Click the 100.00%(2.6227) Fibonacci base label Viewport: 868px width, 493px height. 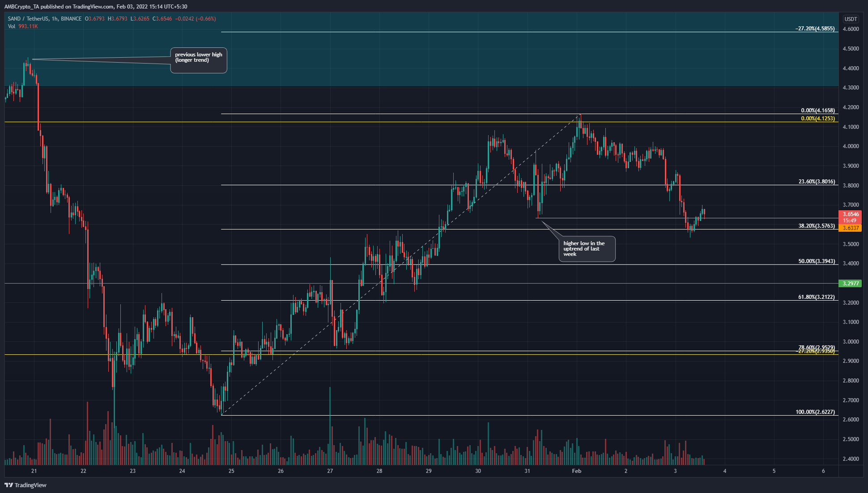pos(815,412)
